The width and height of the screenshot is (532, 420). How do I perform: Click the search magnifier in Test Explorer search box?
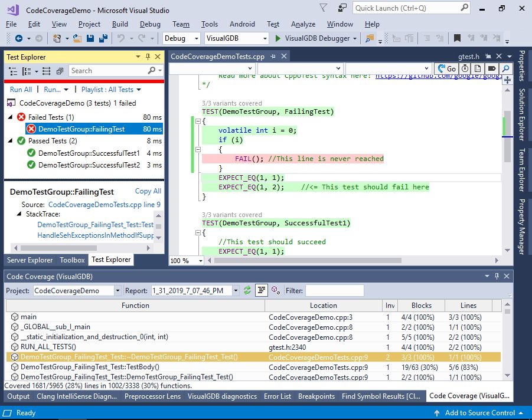(152, 71)
